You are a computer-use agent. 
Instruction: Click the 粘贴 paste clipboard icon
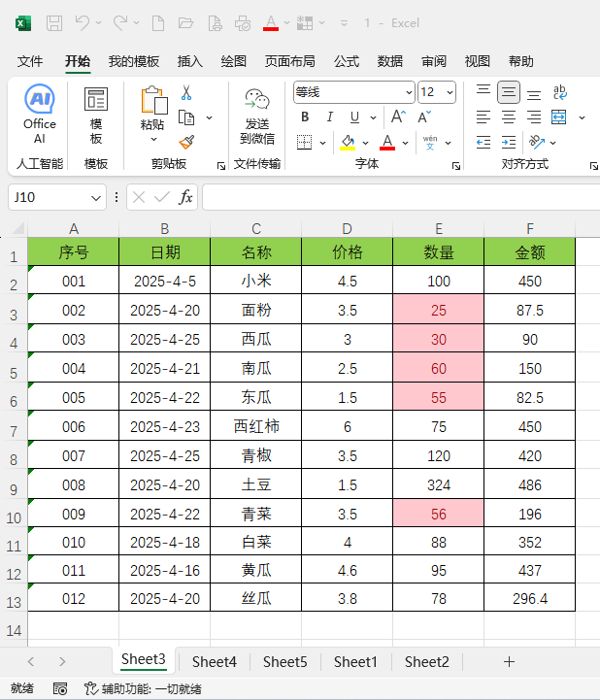[153, 100]
